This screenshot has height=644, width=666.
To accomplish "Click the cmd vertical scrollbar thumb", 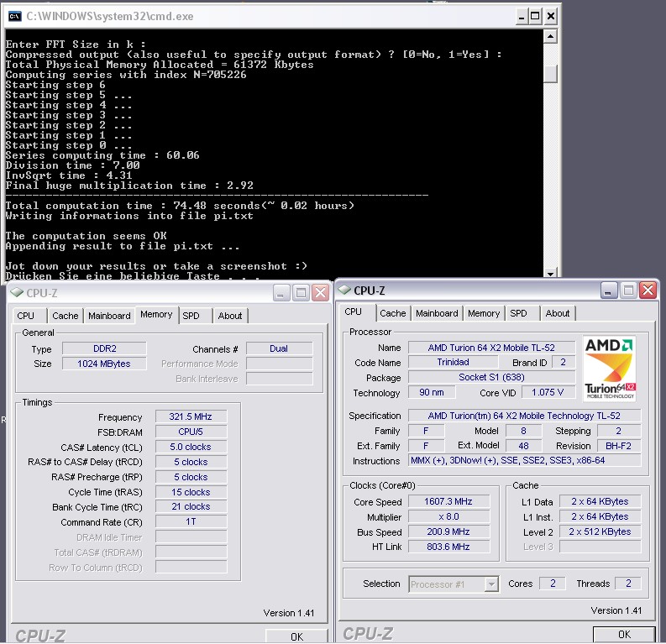I will [550, 74].
